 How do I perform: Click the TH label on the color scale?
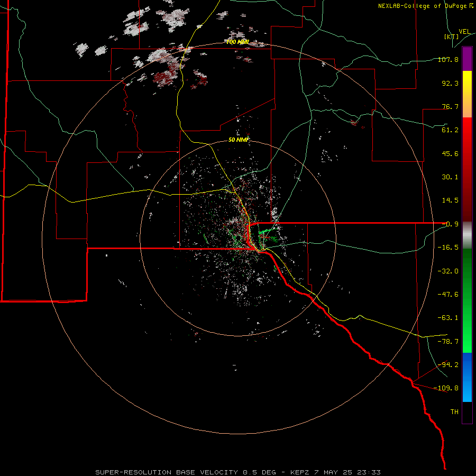(x=454, y=412)
